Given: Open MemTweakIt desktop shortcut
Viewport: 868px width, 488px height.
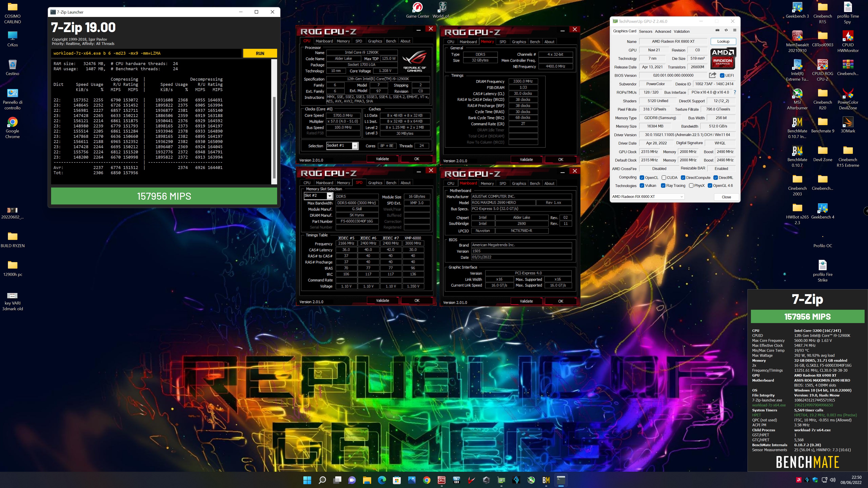Looking at the screenshot, I should click(x=797, y=42).
